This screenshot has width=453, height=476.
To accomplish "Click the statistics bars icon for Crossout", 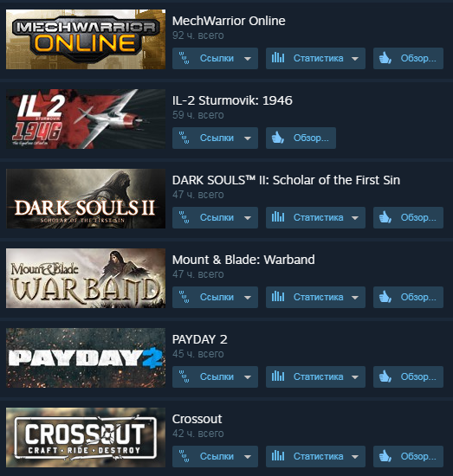I will [278, 456].
